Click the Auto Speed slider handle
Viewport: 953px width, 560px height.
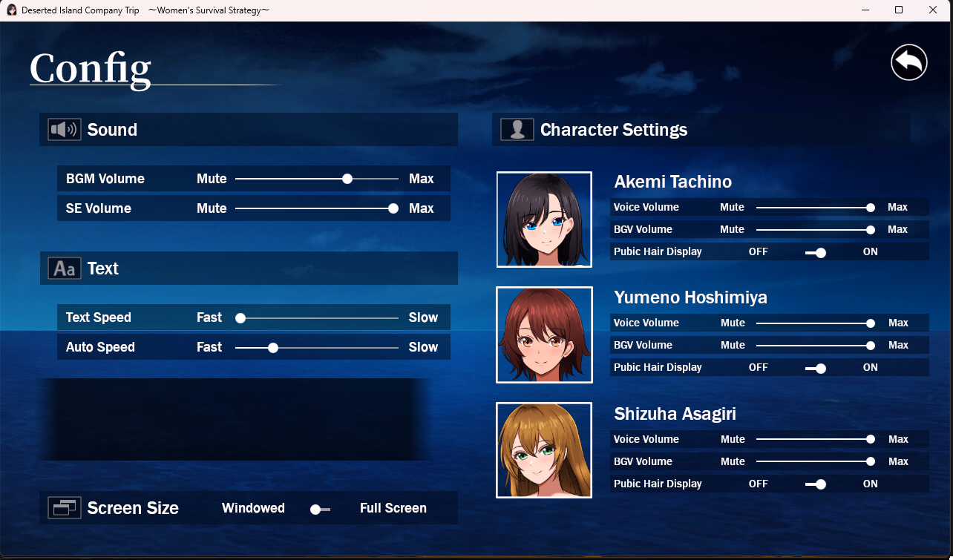273,347
